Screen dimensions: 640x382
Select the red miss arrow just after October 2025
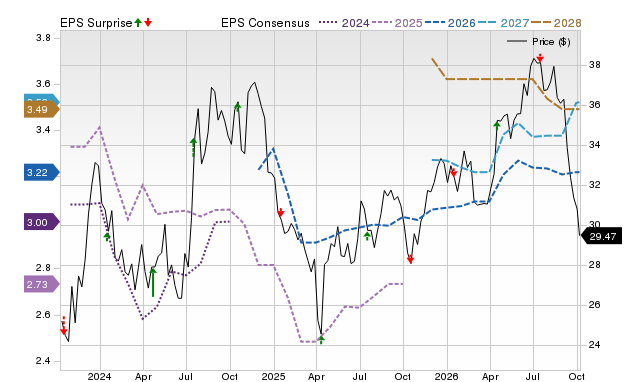[x=411, y=259]
